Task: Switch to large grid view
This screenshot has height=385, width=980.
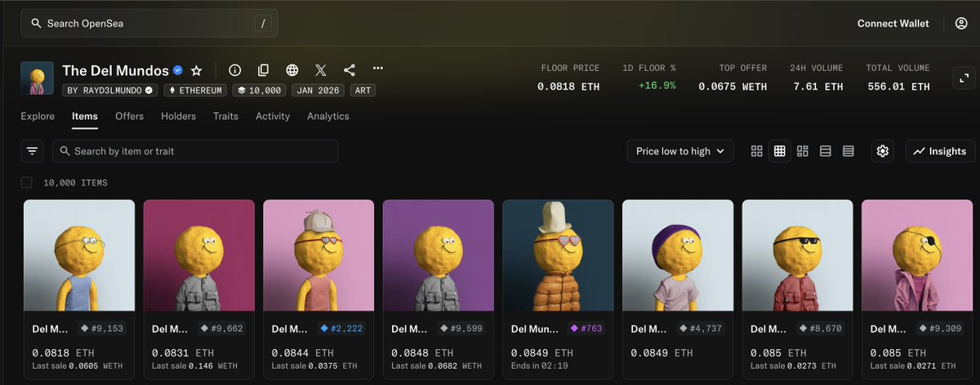Action: click(756, 151)
